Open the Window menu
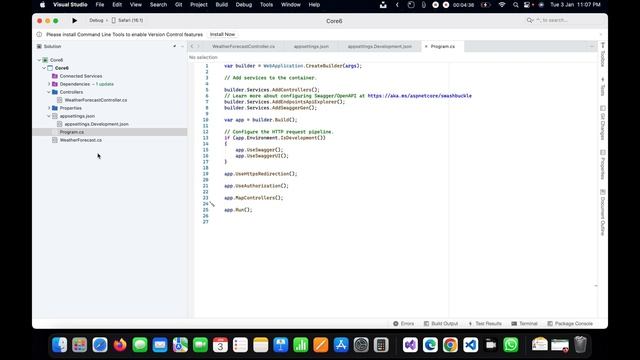 point(291,5)
